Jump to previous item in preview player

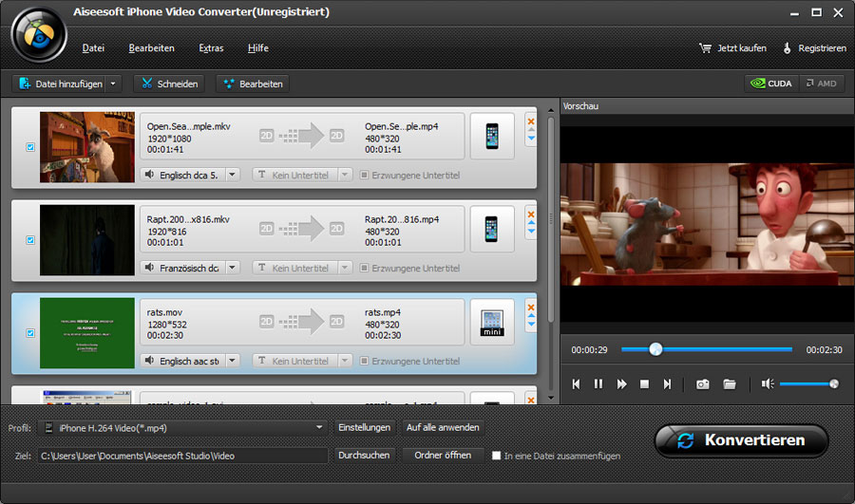click(576, 384)
